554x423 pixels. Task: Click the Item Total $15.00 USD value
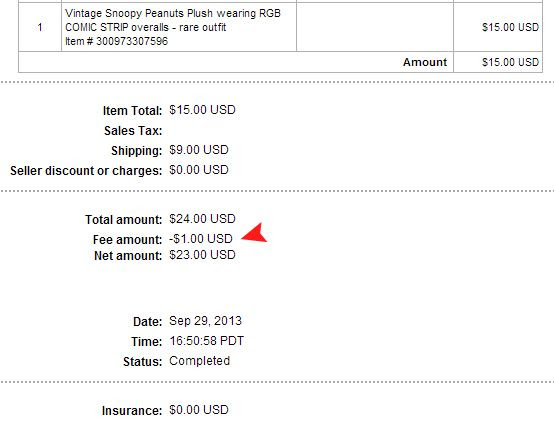pyautogui.click(x=202, y=110)
